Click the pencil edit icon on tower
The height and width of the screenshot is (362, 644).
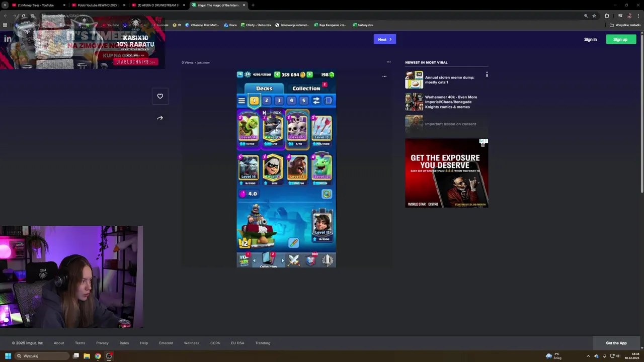coord(293,243)
